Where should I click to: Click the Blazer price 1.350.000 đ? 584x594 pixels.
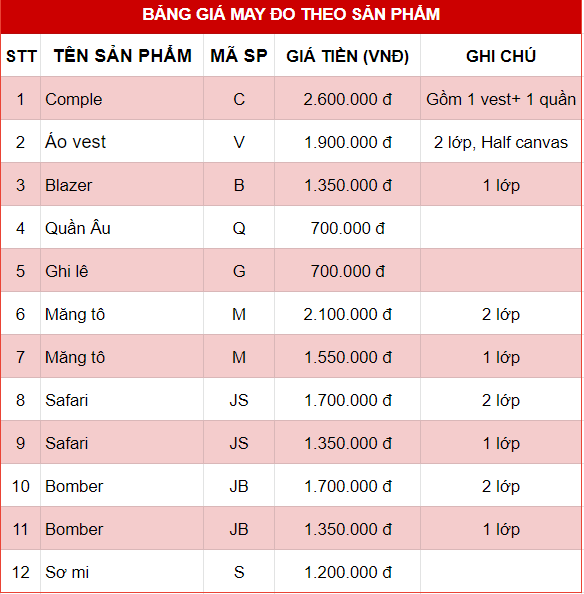(x=348, y=185)
